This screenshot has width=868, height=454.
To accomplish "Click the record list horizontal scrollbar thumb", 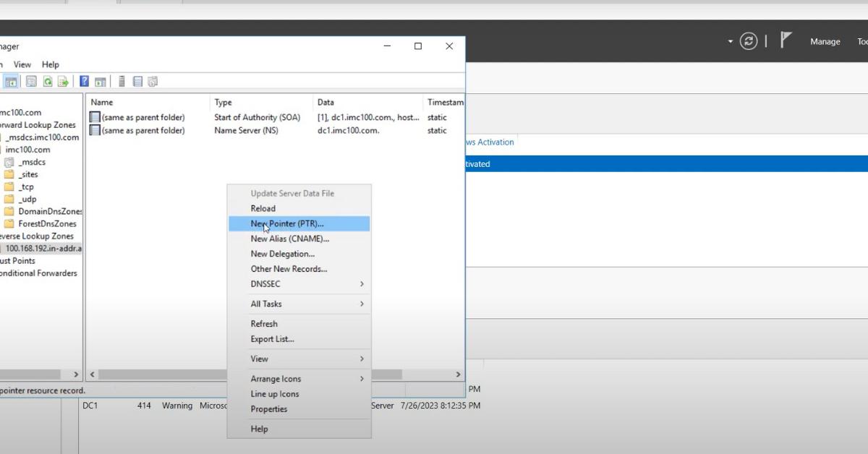I will tap(250, 374).
